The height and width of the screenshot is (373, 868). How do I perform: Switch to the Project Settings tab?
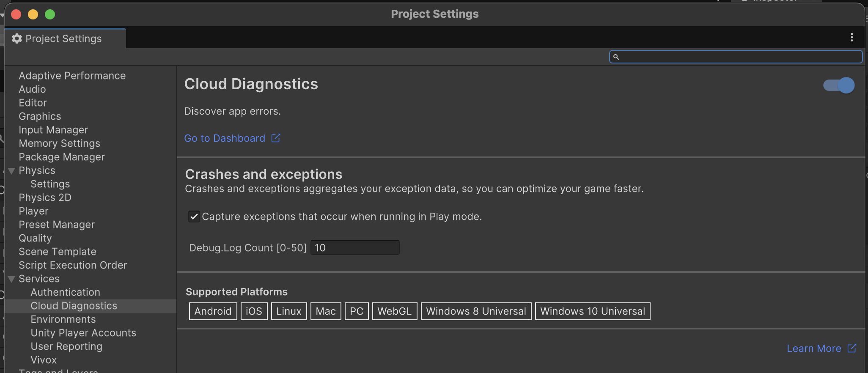(66, 38)
